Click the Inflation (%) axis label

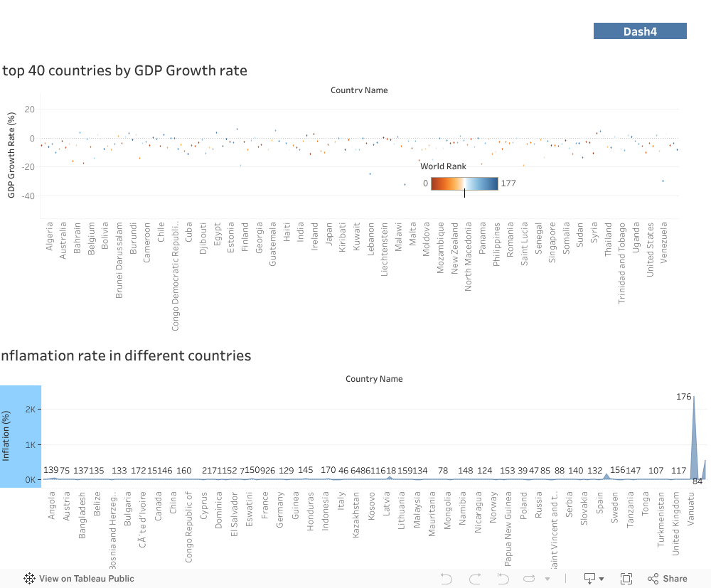click(x=8, y=436)
